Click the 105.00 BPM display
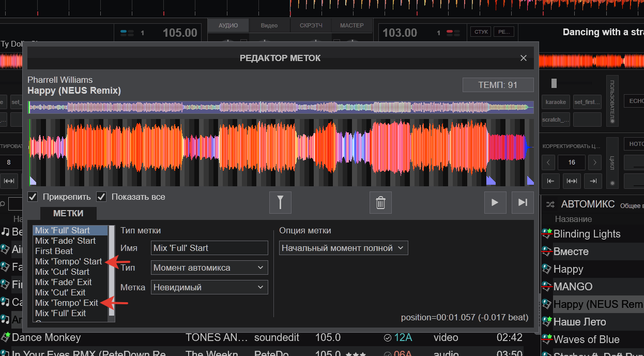 tap(180, 33)
